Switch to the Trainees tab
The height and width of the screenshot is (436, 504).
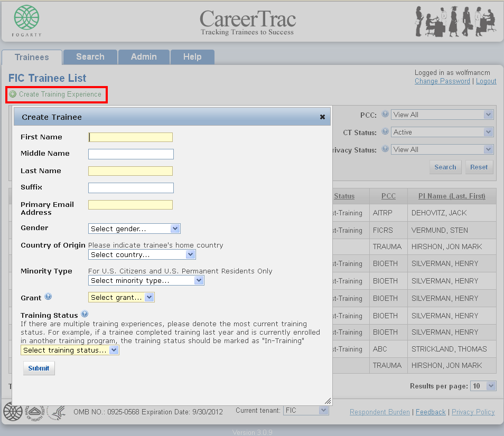coord(32,58)
